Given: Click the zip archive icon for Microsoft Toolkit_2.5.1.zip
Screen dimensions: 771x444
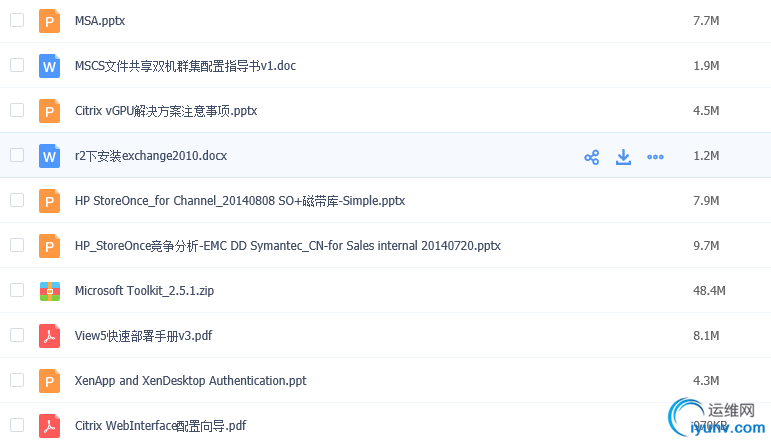Looking at the screenshot, I should [x=50, y=291].
